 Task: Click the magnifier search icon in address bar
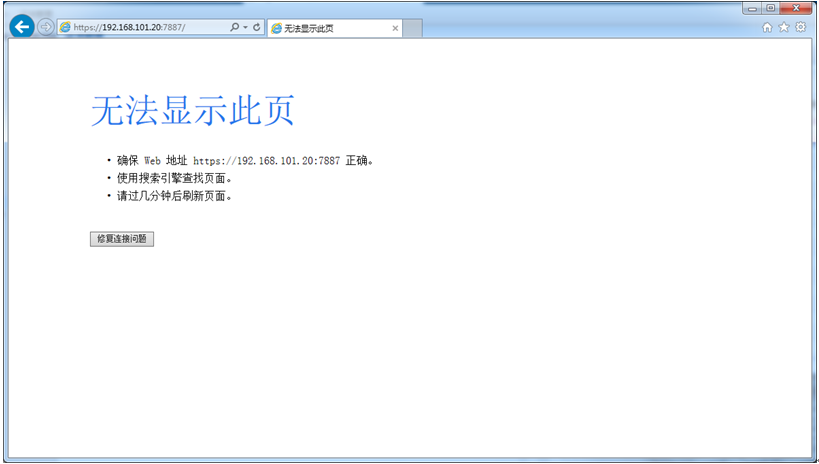(x=235, y=27)
